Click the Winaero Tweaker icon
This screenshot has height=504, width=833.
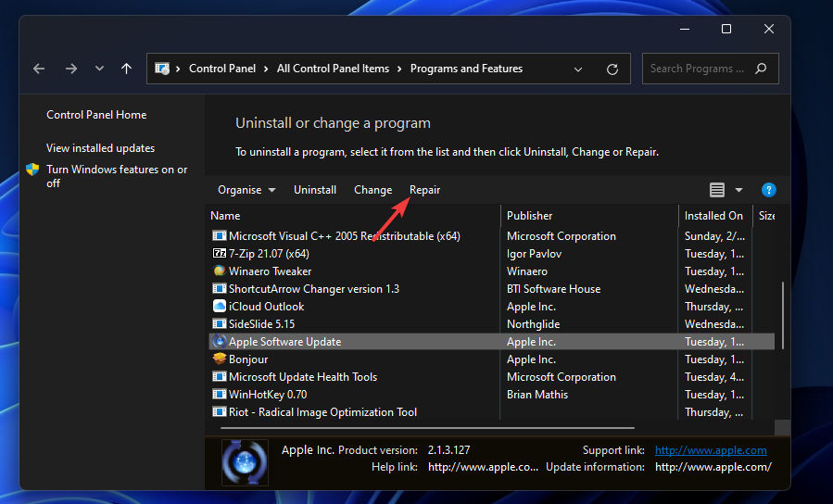pos(220,271)
